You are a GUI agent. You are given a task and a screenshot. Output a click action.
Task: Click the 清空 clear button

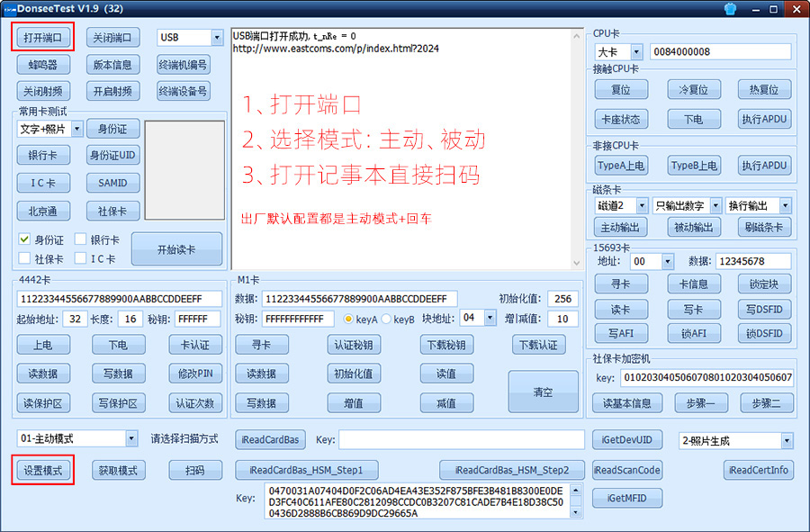543,392
